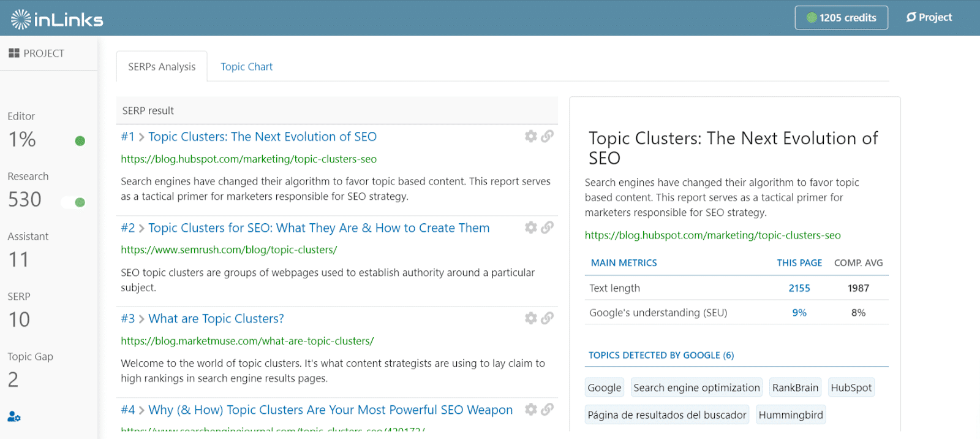Open the user settings icon in sidebar
This screenshot has width=980, height=439.
[14, 417]
